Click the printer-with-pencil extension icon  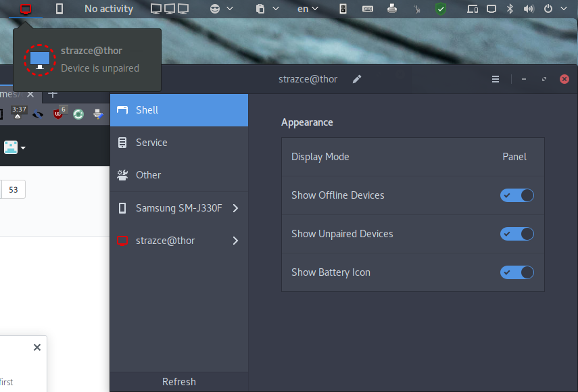point(98,114)
